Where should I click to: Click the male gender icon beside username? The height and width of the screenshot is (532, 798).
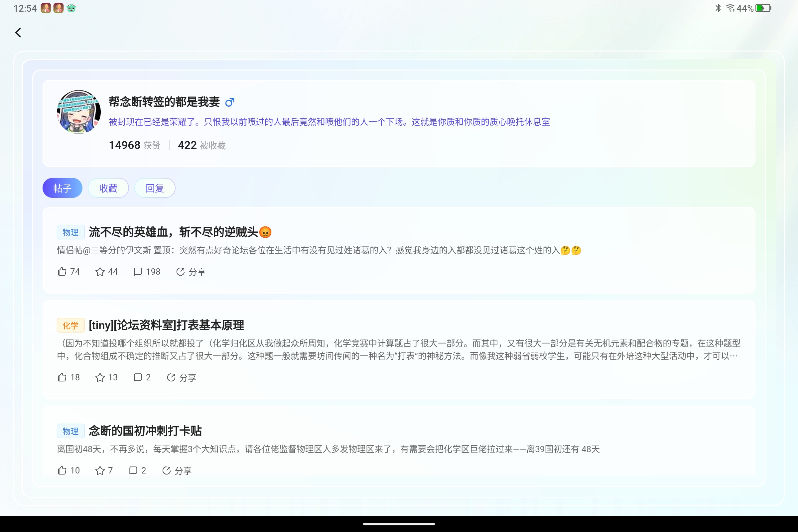(230, 102)
